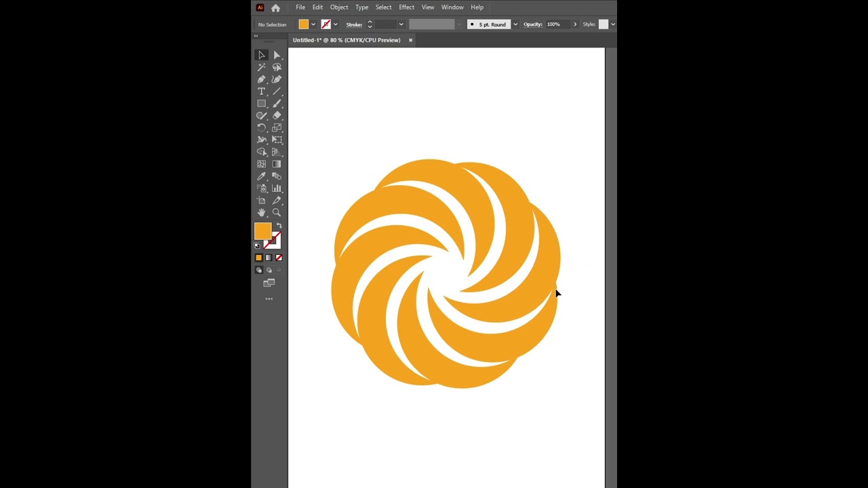Select the Pen tool

tap(262, 79)
